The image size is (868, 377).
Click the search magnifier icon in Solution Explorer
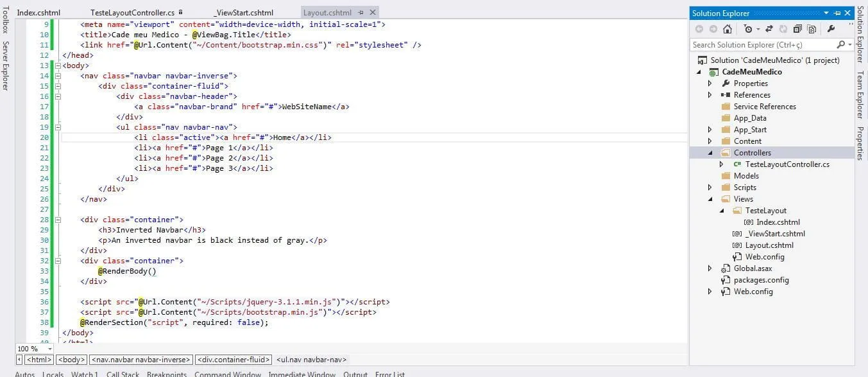pos(840,45)
